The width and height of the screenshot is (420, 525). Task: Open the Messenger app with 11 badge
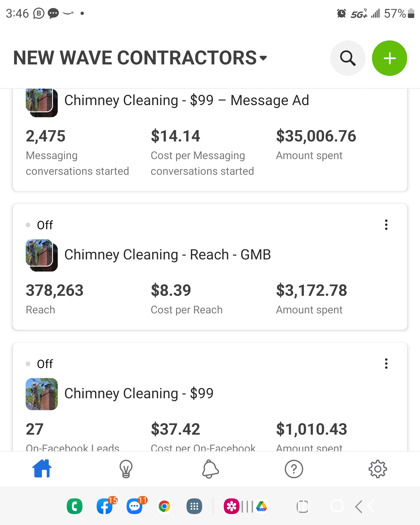tap(134, 506)
